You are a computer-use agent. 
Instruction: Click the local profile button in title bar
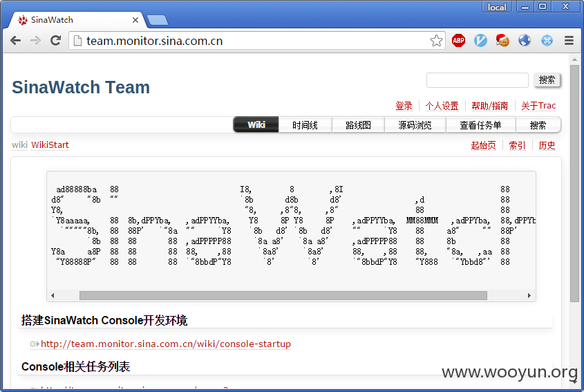[497, 7]
